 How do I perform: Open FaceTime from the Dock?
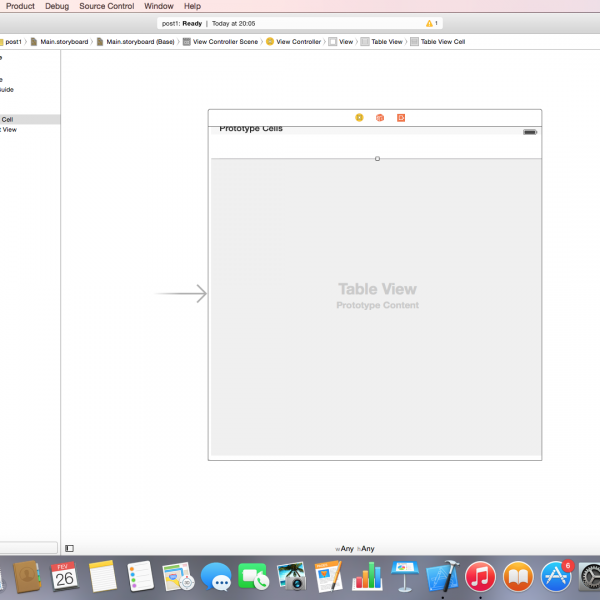(x=253, y=576)
